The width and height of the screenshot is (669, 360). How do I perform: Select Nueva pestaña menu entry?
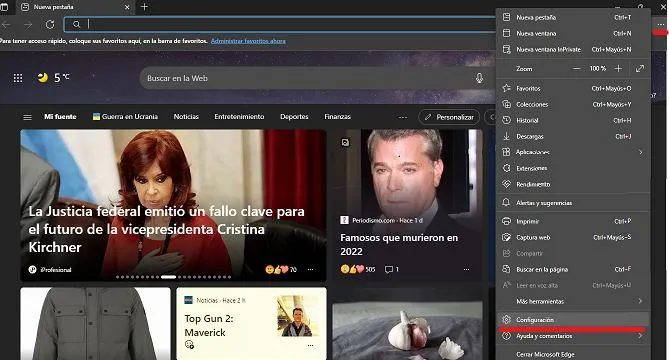coord(573,17)
